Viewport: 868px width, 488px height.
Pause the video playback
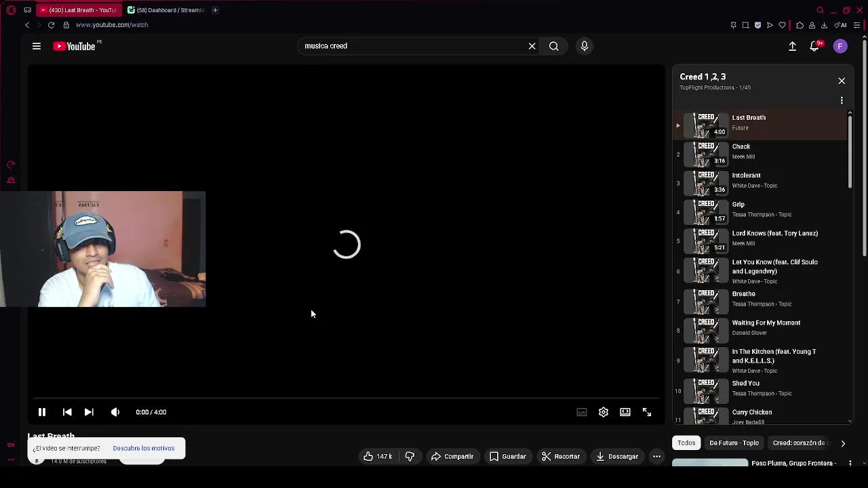point(42,412)
